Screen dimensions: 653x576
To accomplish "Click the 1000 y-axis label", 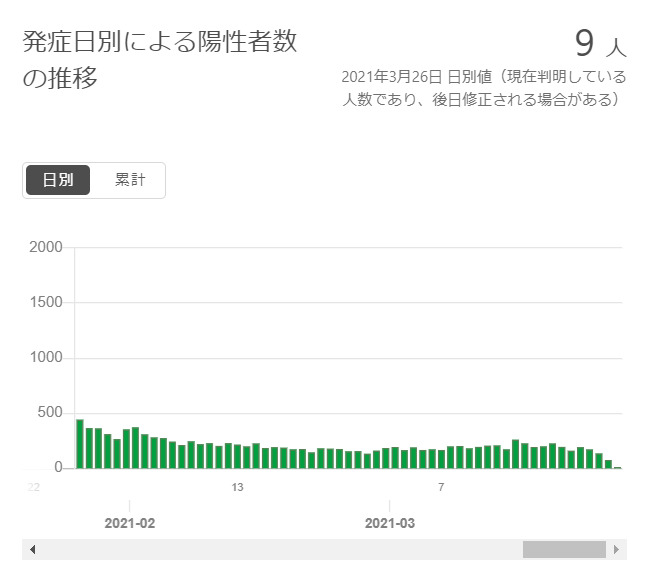I will tap(46, 358).
